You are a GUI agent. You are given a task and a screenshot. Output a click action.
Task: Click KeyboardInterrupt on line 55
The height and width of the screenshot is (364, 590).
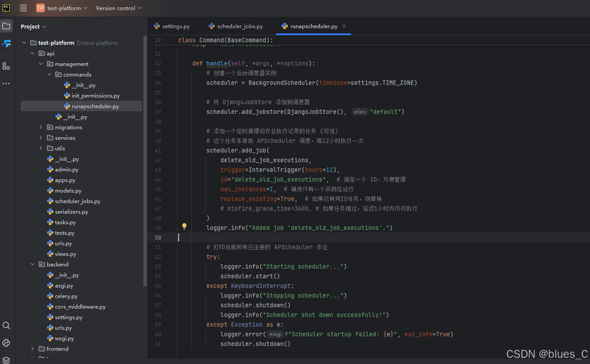click(261, 286)
